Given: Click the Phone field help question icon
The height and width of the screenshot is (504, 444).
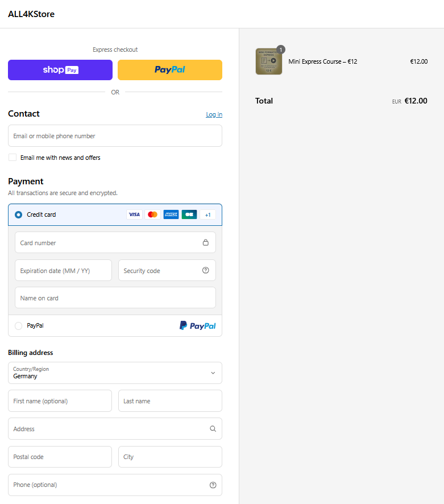Looking at the screenshot, I should [x=213, y=485].
